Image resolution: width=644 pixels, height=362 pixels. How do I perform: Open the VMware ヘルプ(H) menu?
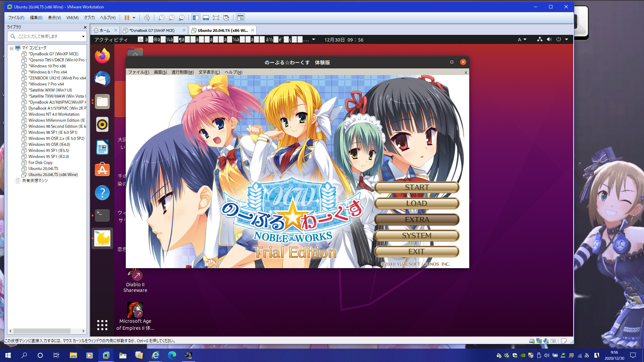[x=108, y=18]
